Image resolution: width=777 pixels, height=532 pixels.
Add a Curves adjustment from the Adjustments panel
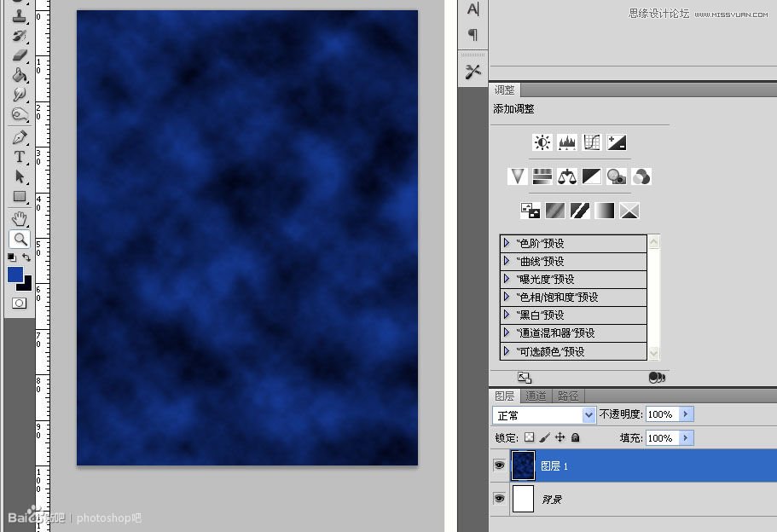(592, 142)
